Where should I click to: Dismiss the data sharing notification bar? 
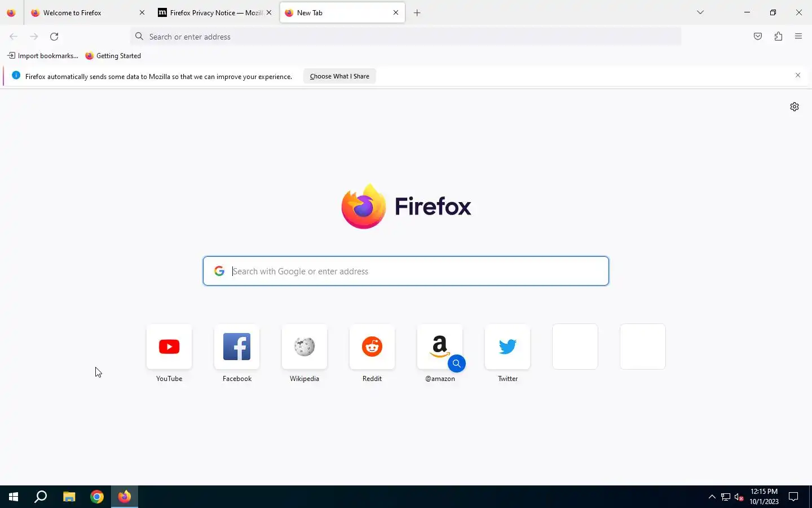[x=798, y=75]
